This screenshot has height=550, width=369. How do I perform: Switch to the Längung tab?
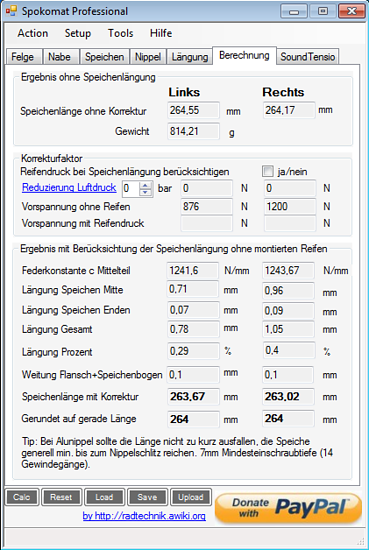190,57
